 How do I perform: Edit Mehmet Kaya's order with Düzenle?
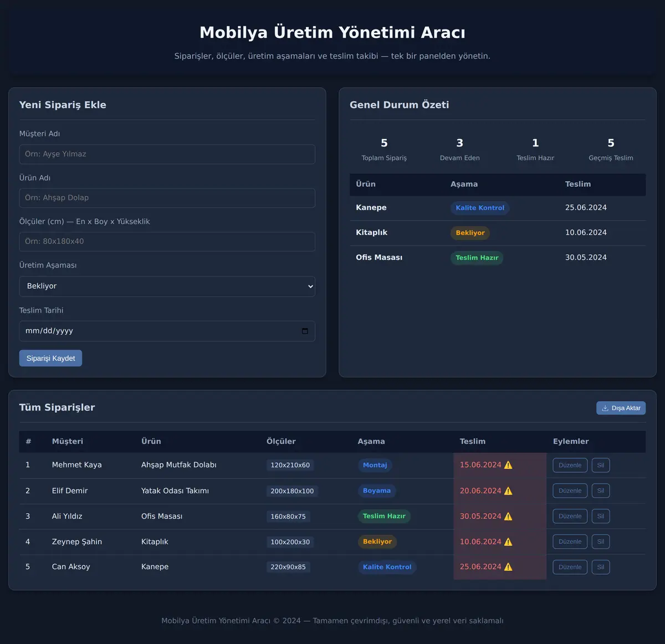tap(570, 465)
